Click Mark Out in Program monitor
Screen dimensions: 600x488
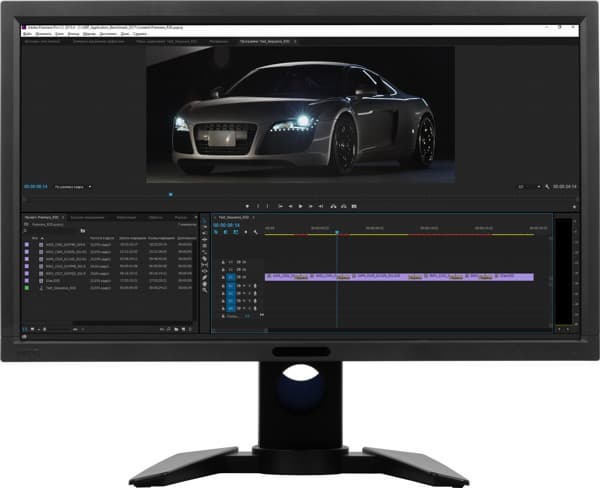pos(267,206)
